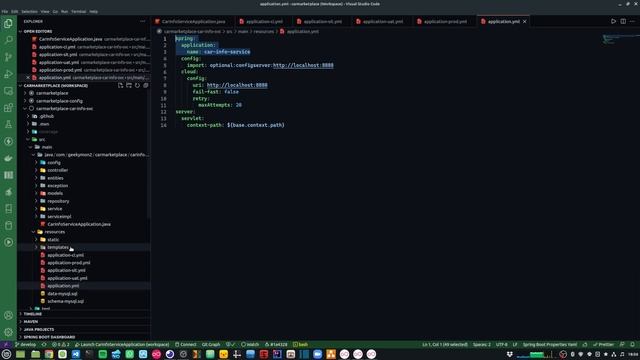Collapse the resources folder
Image resolution: width=640 pixels, height=360 pixels.
click(54, 232)
